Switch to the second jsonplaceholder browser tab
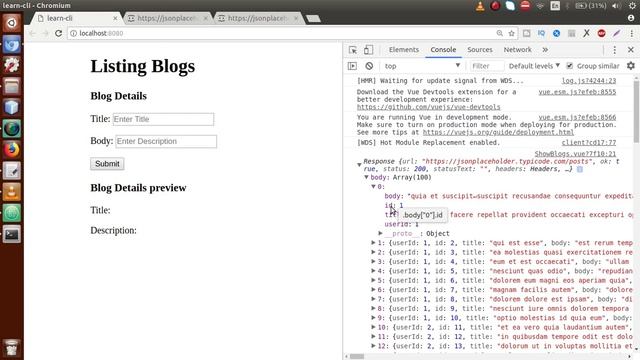640x360 pixels. [x=258, y=18]
